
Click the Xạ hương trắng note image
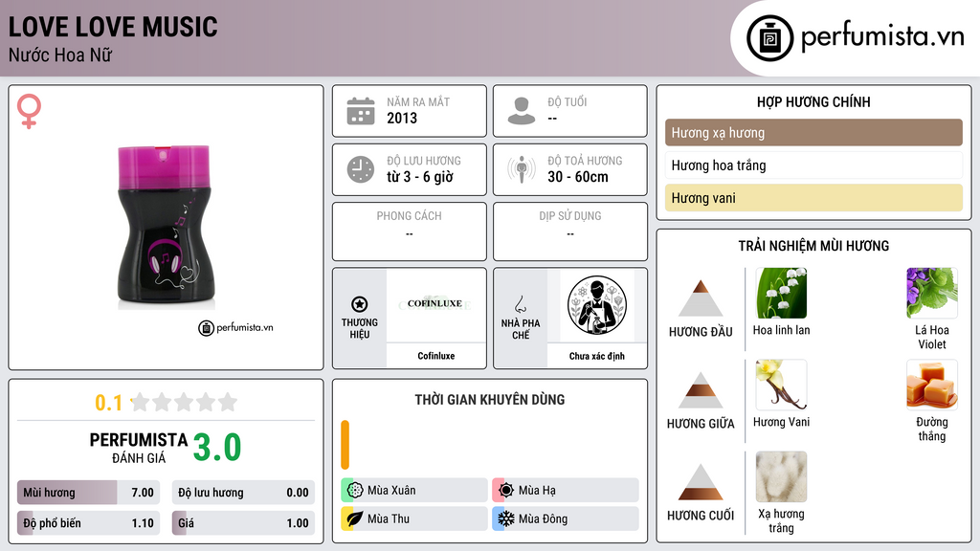781,476
